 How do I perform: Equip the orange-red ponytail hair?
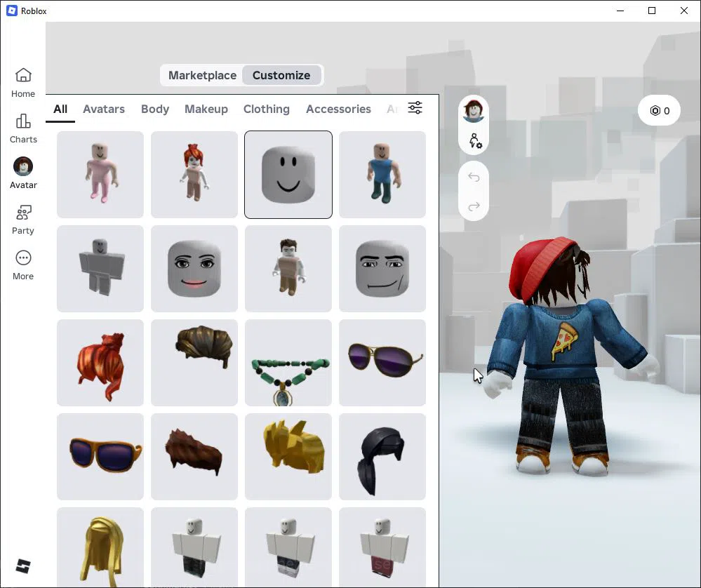click(100, 363)
